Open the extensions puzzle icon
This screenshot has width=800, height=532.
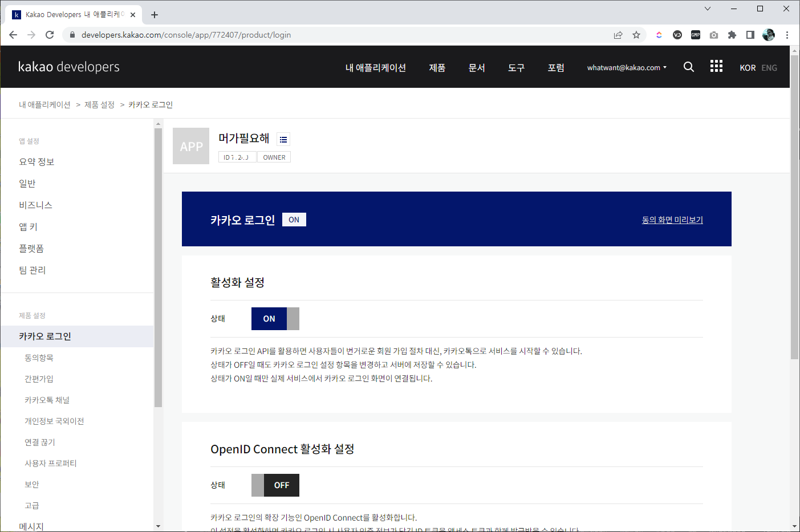pos(732,35)
